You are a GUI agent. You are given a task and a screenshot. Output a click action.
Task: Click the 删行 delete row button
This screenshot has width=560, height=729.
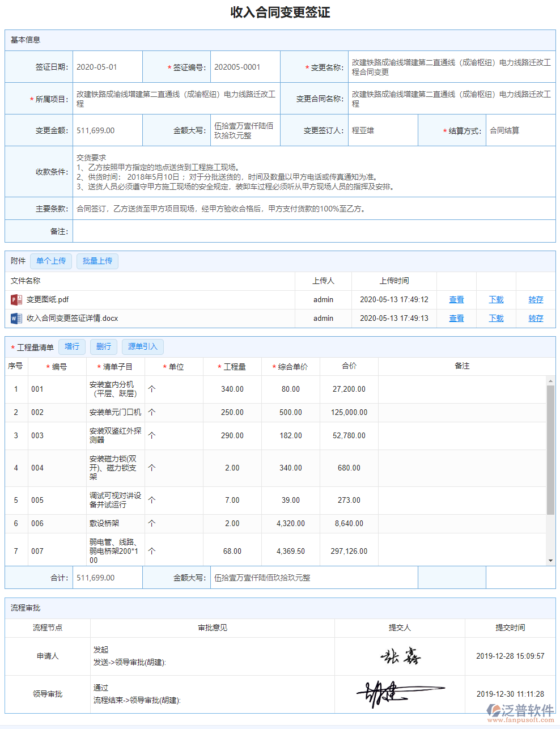[103, 346]
